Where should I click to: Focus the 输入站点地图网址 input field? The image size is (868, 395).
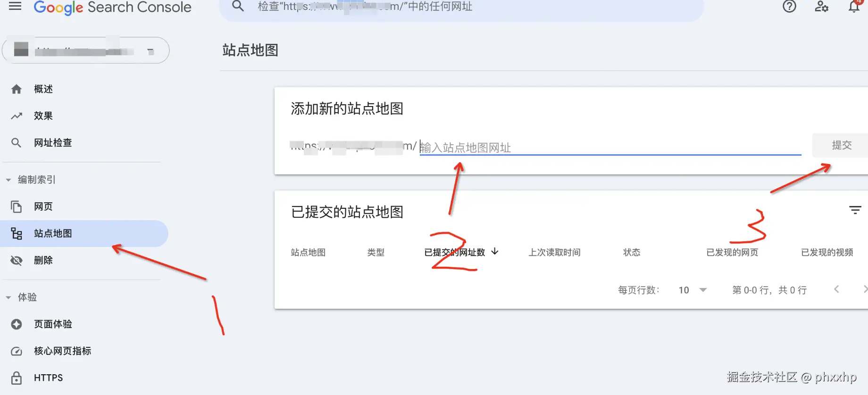[x=610, y=147]
